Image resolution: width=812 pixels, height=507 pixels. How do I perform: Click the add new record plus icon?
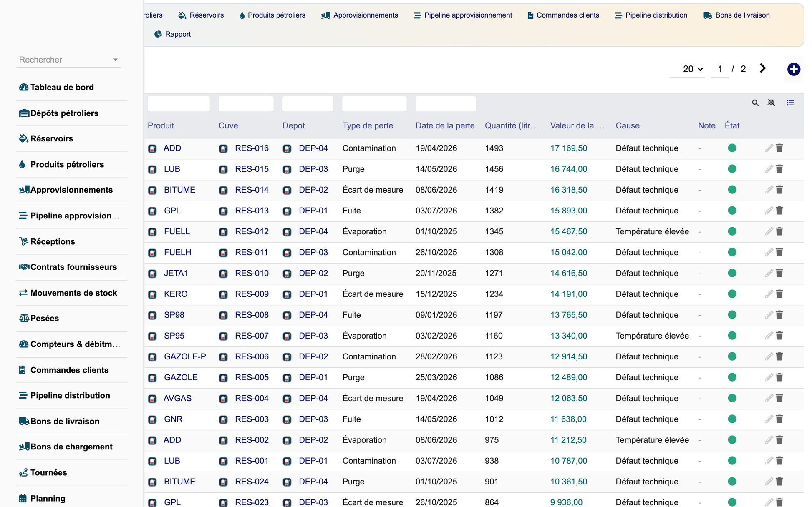point(794,69)
